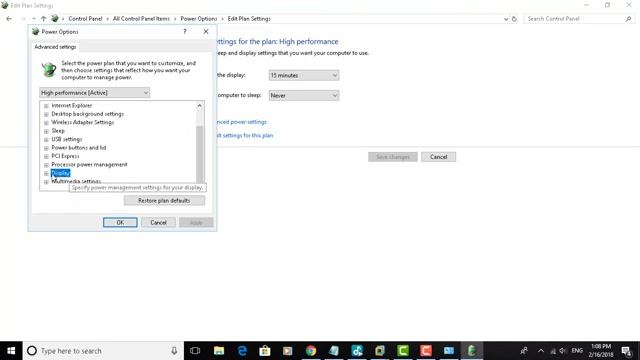Launch Microsoft Edge from taskbar
This screenshot has height=360, width=640.
click(x=242, y=351)
